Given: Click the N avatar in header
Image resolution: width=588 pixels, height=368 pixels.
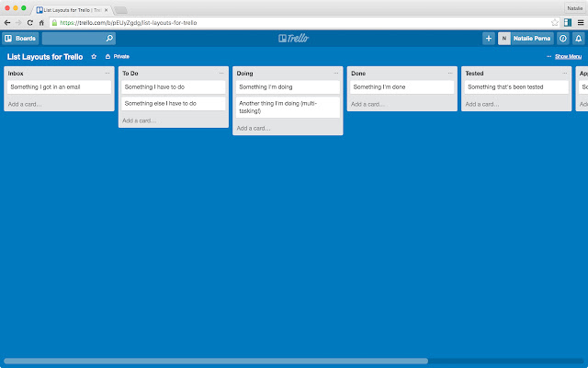Looking at the screenshot, I should point(504,39).
